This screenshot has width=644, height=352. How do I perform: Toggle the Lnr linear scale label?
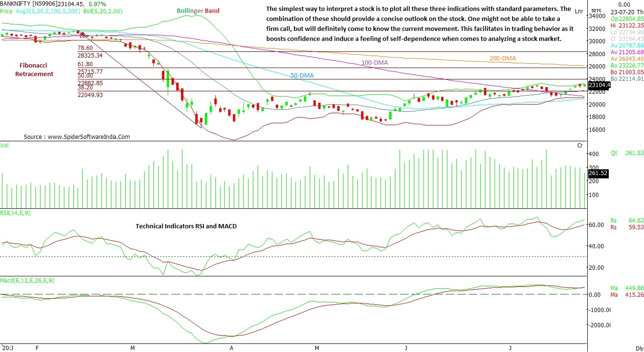point(579,11)
